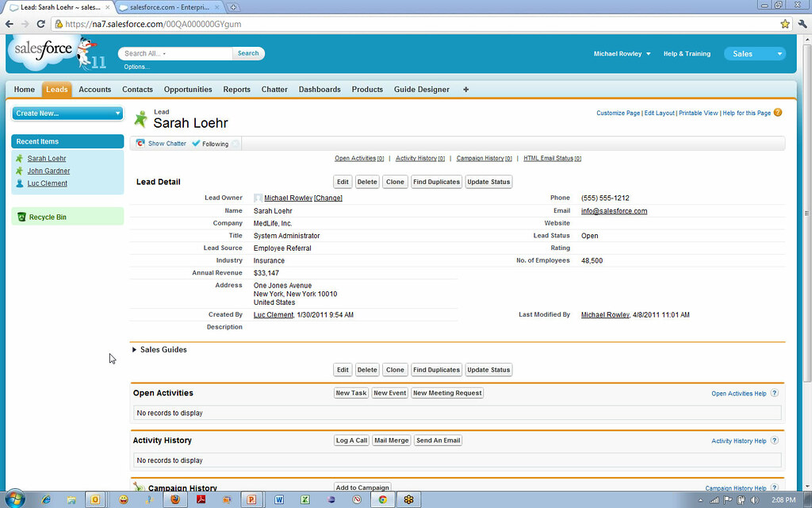This screenshot has height=508, width=812.
Task: Open the Dashboards tab
Action: pos(320,90)
